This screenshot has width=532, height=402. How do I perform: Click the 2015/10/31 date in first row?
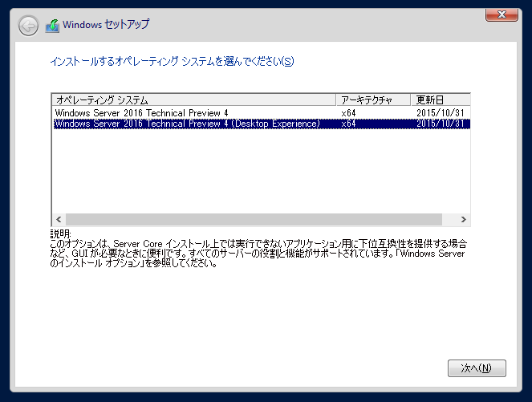[x=440, y=113]
